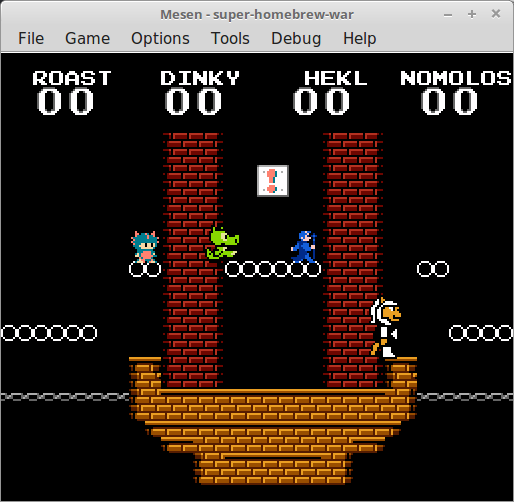Open the Debug menu
The image size is (514, 502).
click(x=296, y=38)
